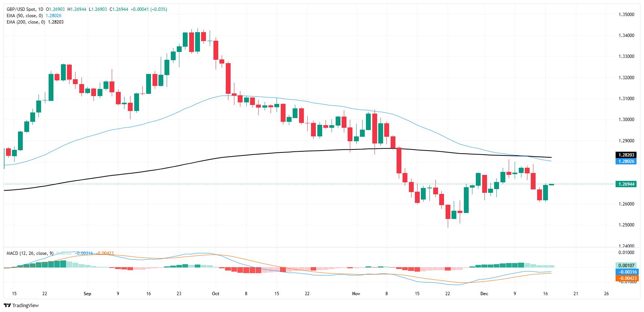Click the Dec label on time axis

tap(484, 294)
